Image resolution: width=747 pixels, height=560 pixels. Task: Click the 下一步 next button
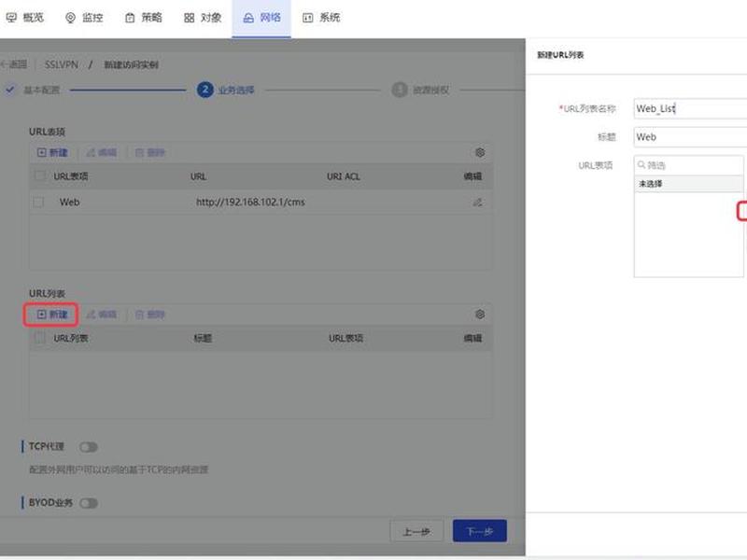pyautogui.click(x=480, y=531)
